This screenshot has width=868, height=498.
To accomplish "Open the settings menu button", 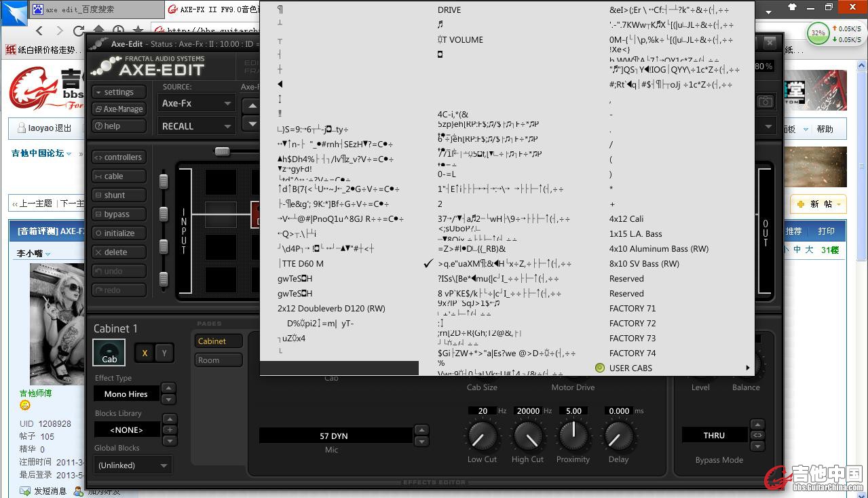I will pos(119,92).
